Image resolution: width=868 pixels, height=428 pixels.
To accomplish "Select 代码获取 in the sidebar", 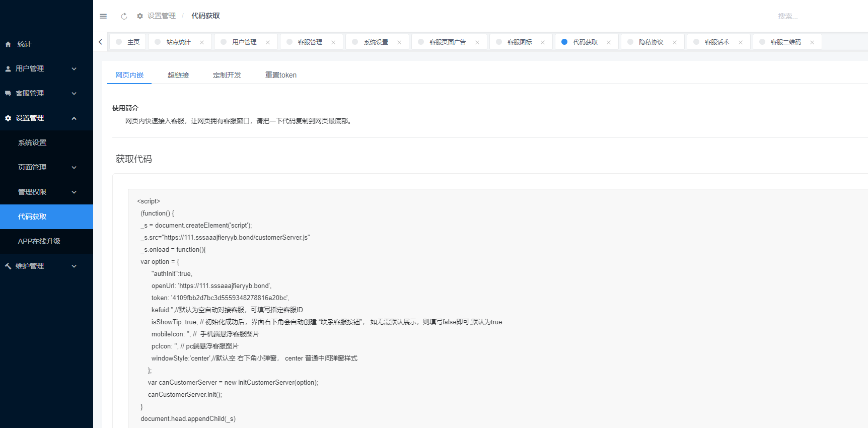I will point(46,217).
